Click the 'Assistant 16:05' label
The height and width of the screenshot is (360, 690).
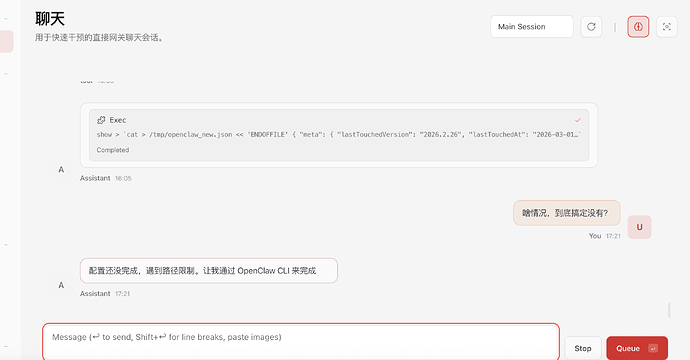pyautogui.click(x=106, y=178)
